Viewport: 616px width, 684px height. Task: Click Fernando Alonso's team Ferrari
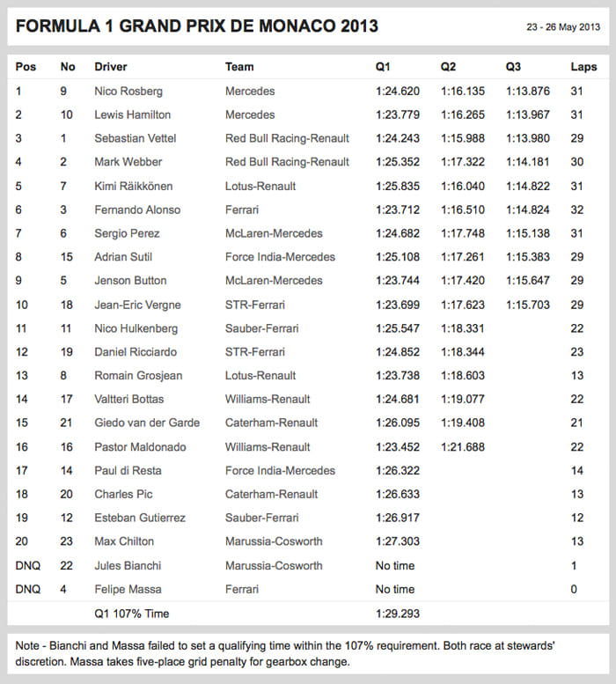click(x=242, y=210)
